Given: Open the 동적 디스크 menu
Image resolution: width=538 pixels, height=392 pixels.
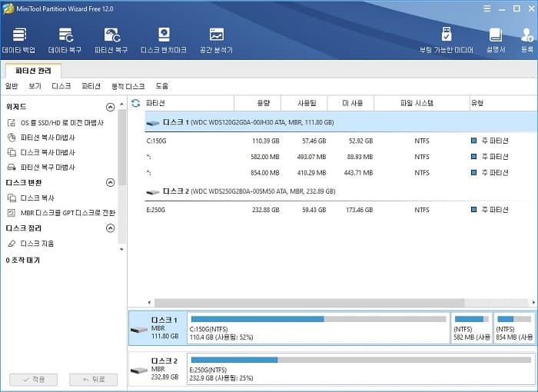Looking at the screenshot, I should coord(128,86).
